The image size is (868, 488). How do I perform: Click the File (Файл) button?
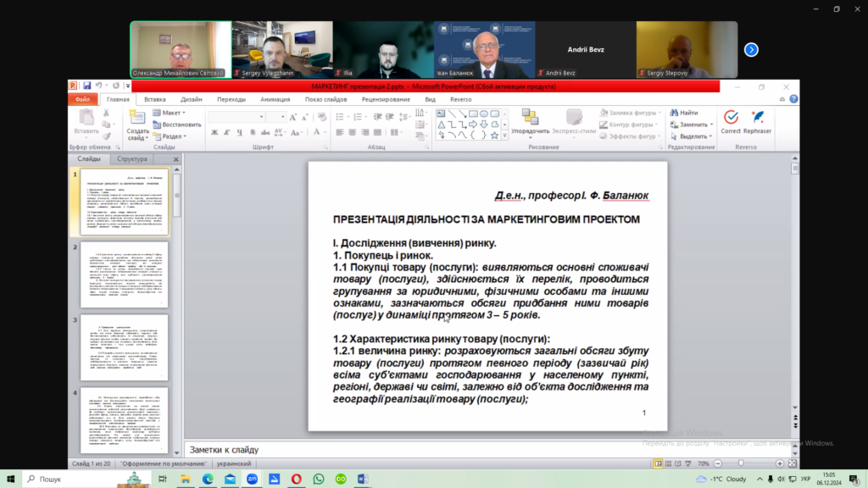83,99
